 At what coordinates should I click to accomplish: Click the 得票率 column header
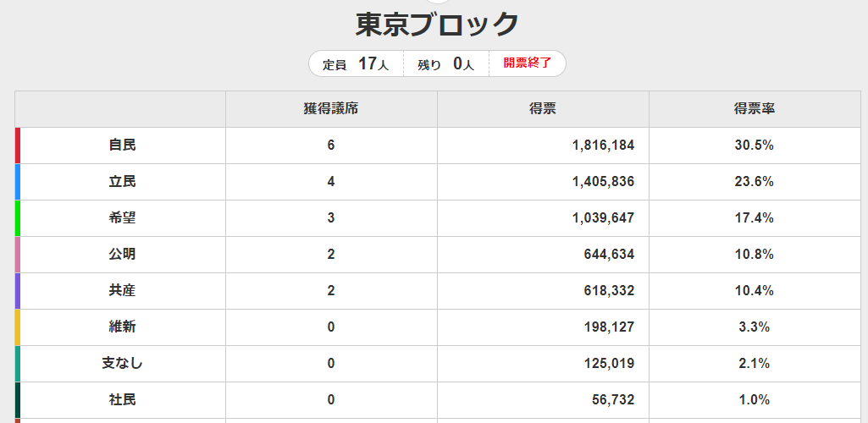[755, 109]
